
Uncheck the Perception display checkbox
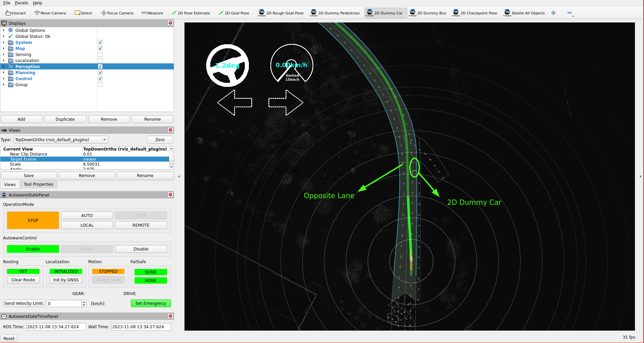click(x=100, y=67)
